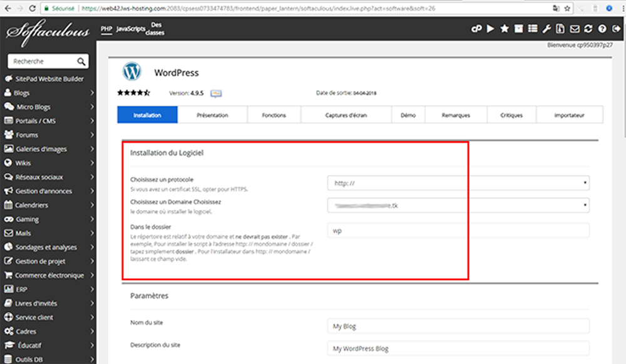Open the cPanel home icon
The width and height of the screenshot is (626, 364).
(x=476, y=29)
